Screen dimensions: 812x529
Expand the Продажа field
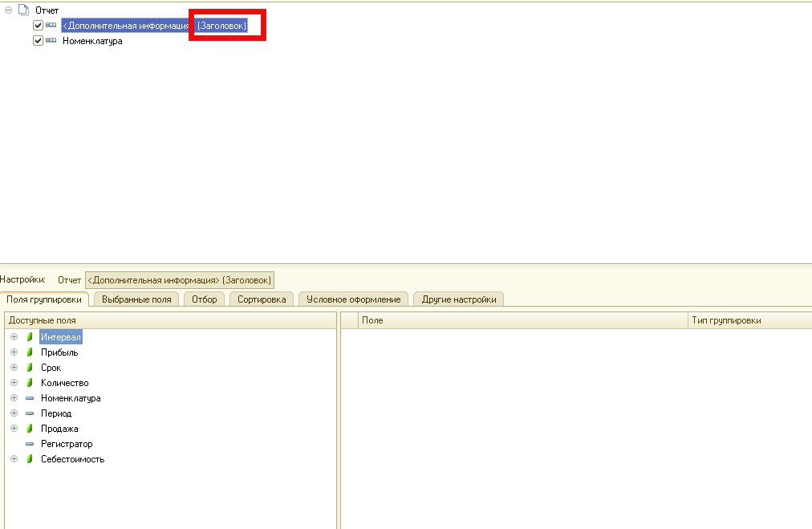pyautogui.click(x=14, y=429)
